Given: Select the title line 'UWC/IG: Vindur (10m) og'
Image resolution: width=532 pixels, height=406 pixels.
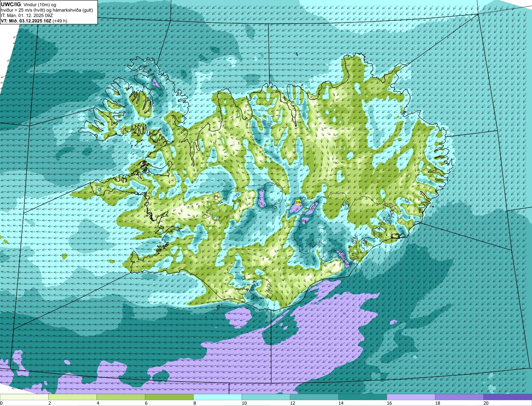Looking at the screenshot, I should coord(28,4).
